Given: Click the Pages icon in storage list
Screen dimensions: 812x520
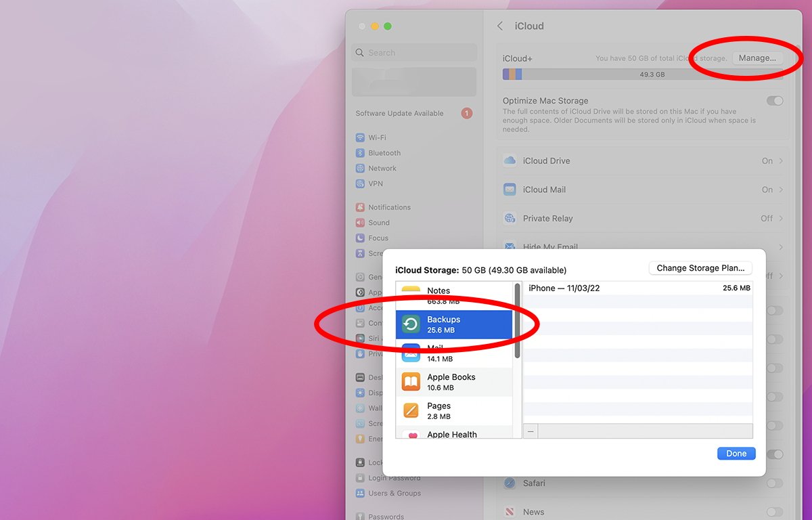Looking at the screenshot, I should tap(411, 411).
